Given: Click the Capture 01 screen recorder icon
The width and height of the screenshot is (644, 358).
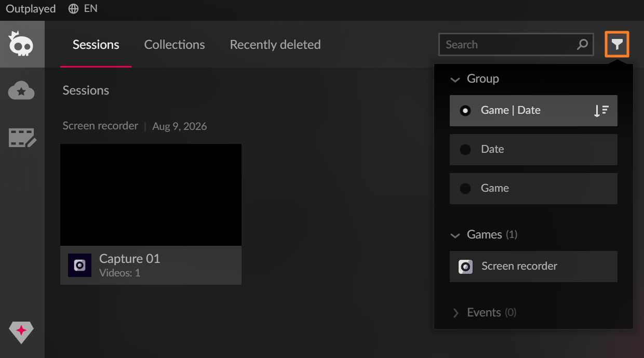Looking at the screenshot, I should click(x=79, y=266).
